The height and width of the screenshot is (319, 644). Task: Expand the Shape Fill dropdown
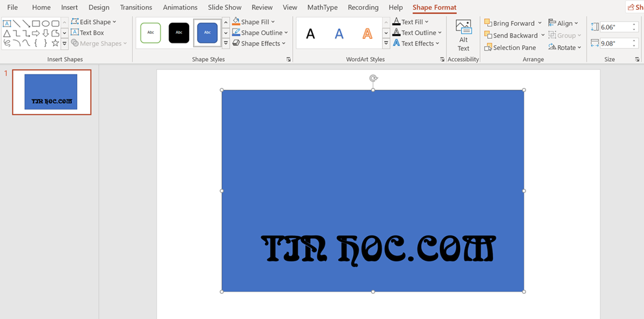pyautogui.click(x=253, y=22)
